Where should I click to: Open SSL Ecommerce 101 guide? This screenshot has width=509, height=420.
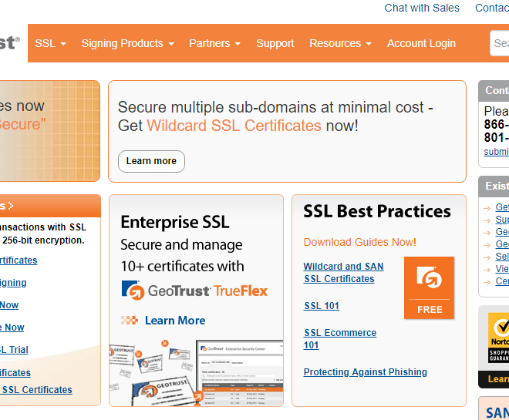(x=340, y=338)
